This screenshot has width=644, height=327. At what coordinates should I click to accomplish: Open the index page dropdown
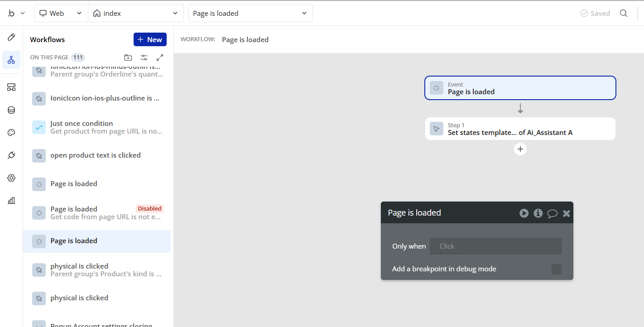[x=135, y=13]
